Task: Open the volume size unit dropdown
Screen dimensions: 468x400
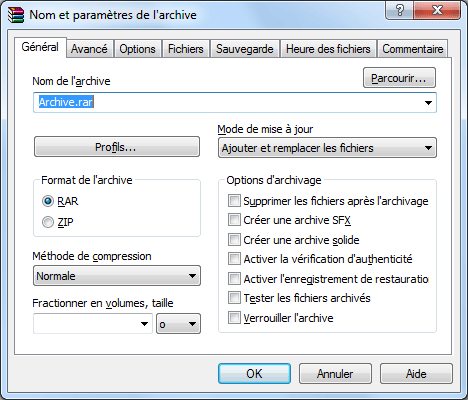Action: click(178, 324)
